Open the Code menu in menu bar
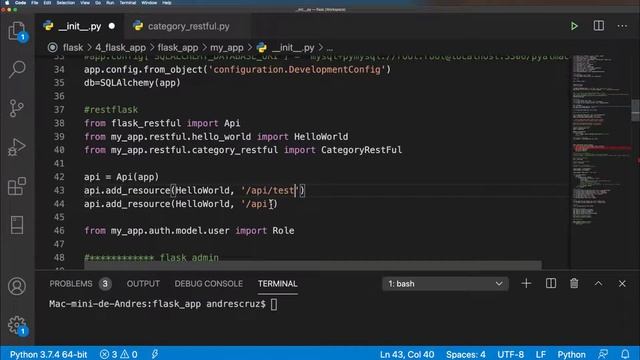Screen dimensions: 640x360 pyautogui.click(x=20, y=2)
